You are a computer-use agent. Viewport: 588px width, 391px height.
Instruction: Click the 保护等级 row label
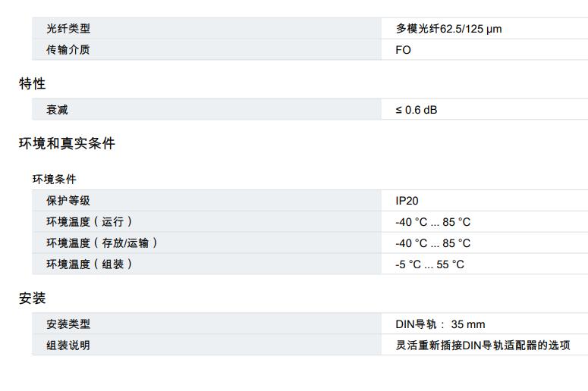(x=68, y=201)
